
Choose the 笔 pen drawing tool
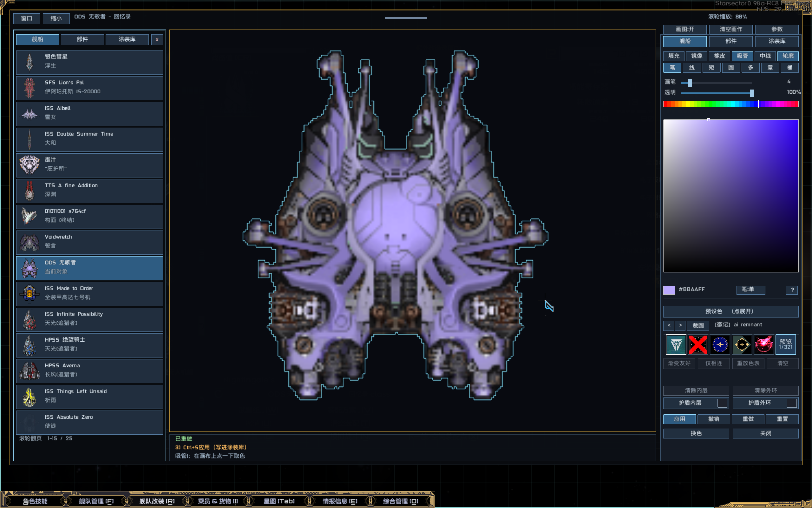pyautogui.click(x=672, y=68)
